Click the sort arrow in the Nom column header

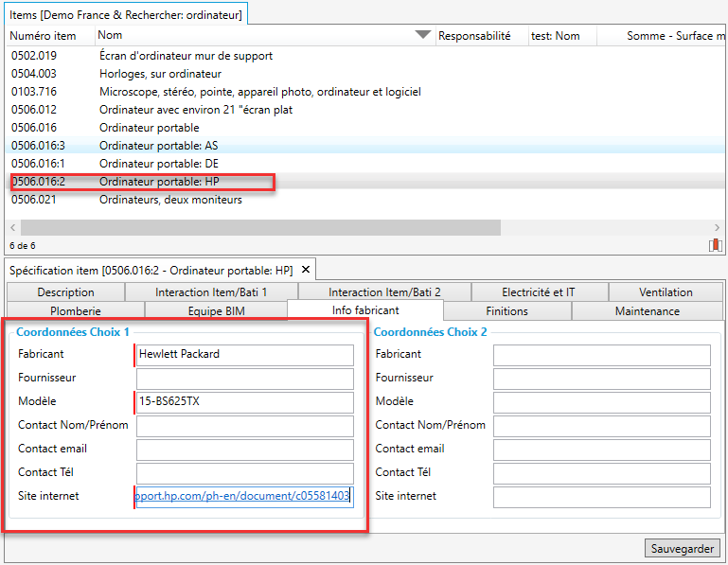tap(422, 36)
